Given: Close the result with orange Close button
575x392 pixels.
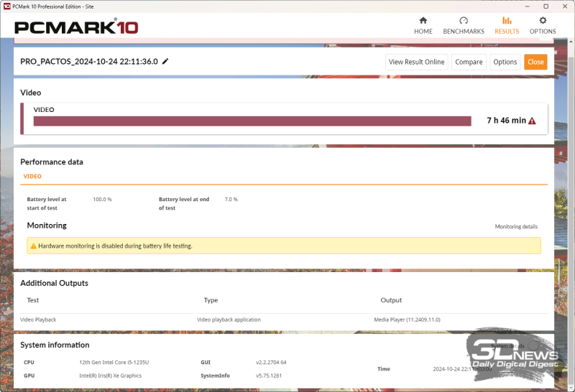Looking at the screenshot, I should pos(535,62).
